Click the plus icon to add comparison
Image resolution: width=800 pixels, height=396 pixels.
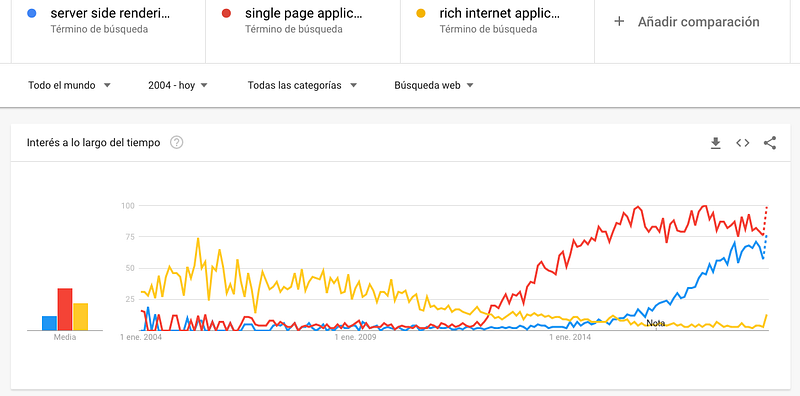point(619,21)
